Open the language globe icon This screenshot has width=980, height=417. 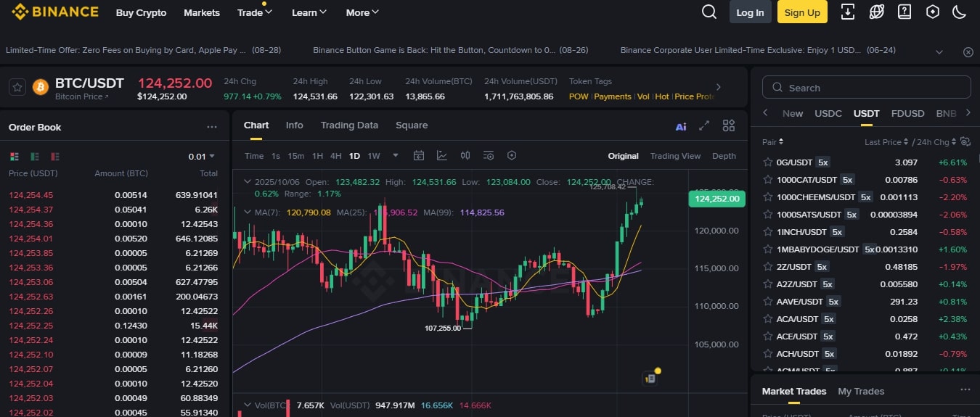(x=877, y=12)
